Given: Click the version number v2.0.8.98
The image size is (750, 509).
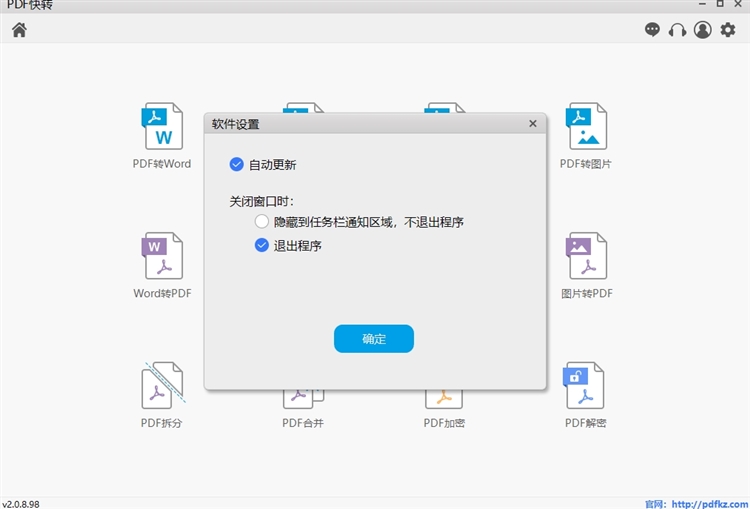Looking at the screenshot, I should tap(21, 504).
